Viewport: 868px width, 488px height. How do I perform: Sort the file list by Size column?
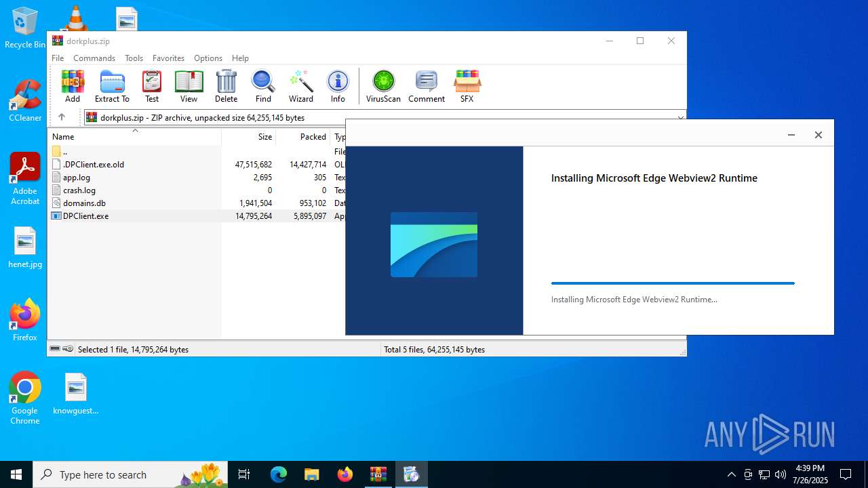click(x=249, y=137)
